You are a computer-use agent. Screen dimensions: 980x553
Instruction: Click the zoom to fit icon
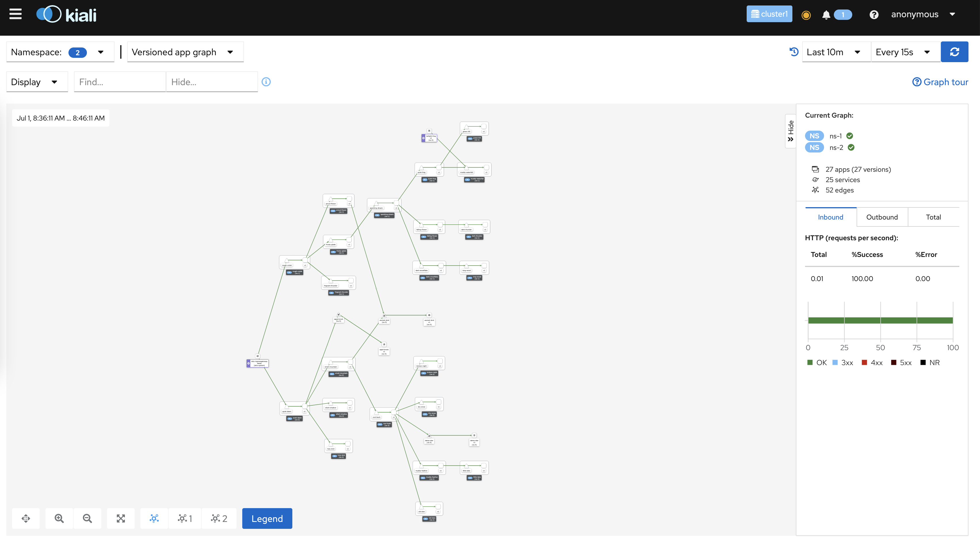pyautogui.click(x=121, y=518)
